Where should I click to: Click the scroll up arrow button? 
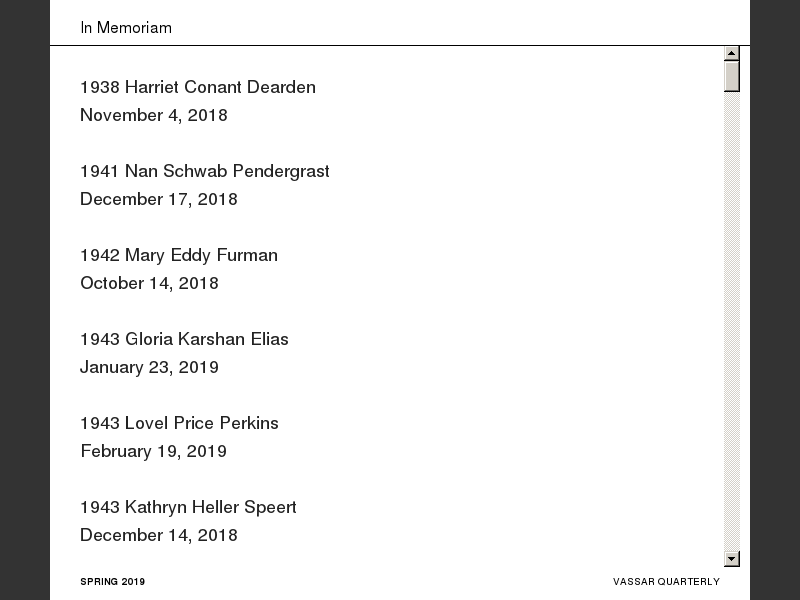coord(732,53)
